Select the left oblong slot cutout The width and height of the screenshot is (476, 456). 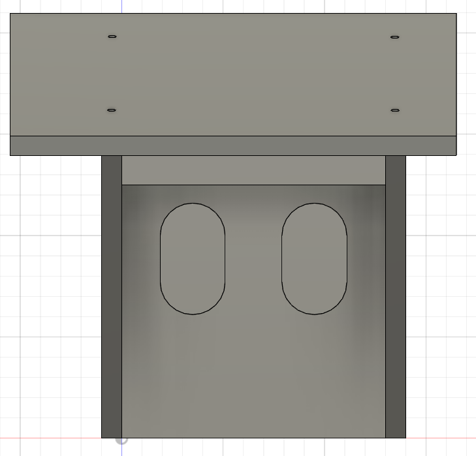(x=193, y=259)
